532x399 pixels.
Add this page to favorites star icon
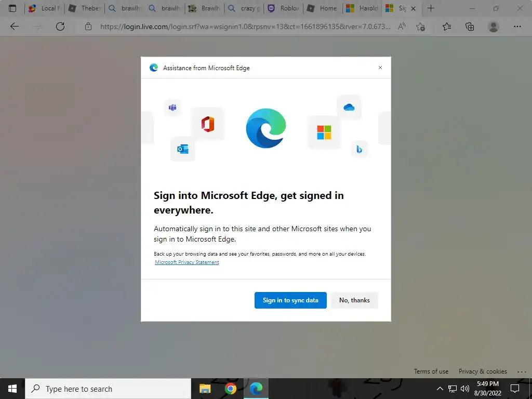(421, 26)
